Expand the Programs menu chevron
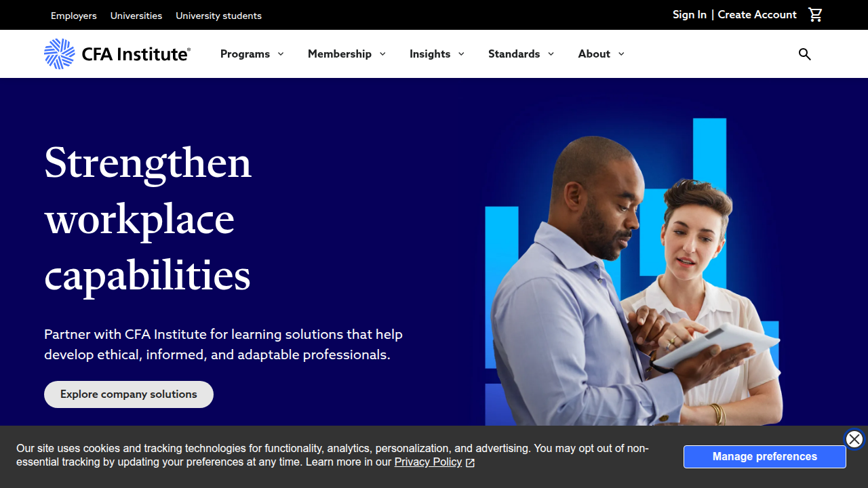The width and height of the screenshot is (868, 488). pyautogui.click(x=281, y=54)
